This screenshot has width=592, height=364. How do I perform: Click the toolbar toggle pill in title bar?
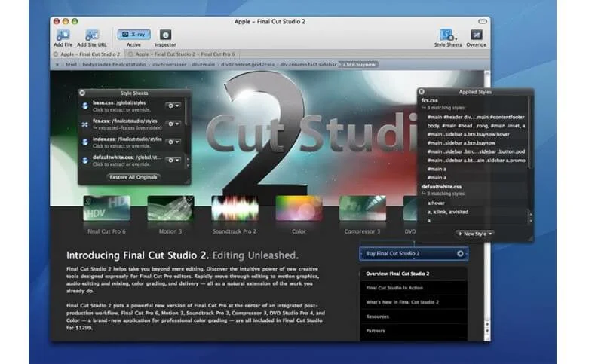click(482, 22)
